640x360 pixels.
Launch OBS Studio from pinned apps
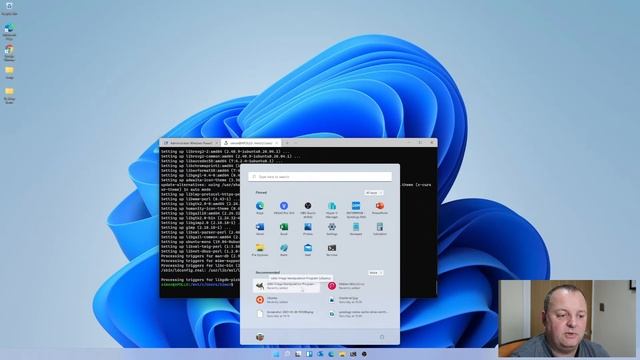(x=308, y=209)
